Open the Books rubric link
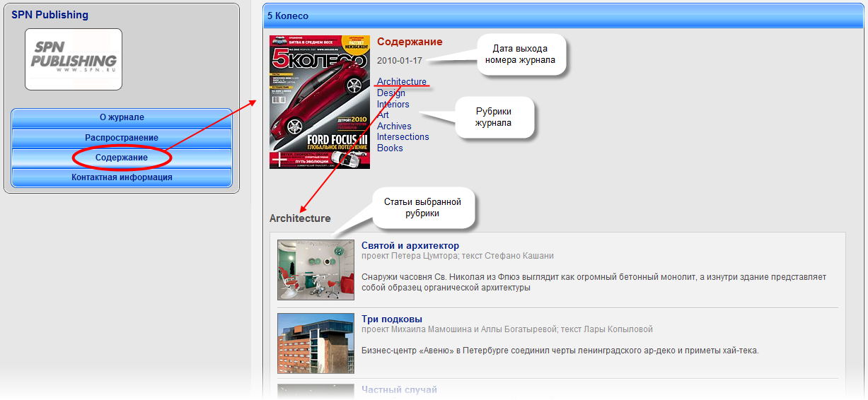 click(390, 148)
